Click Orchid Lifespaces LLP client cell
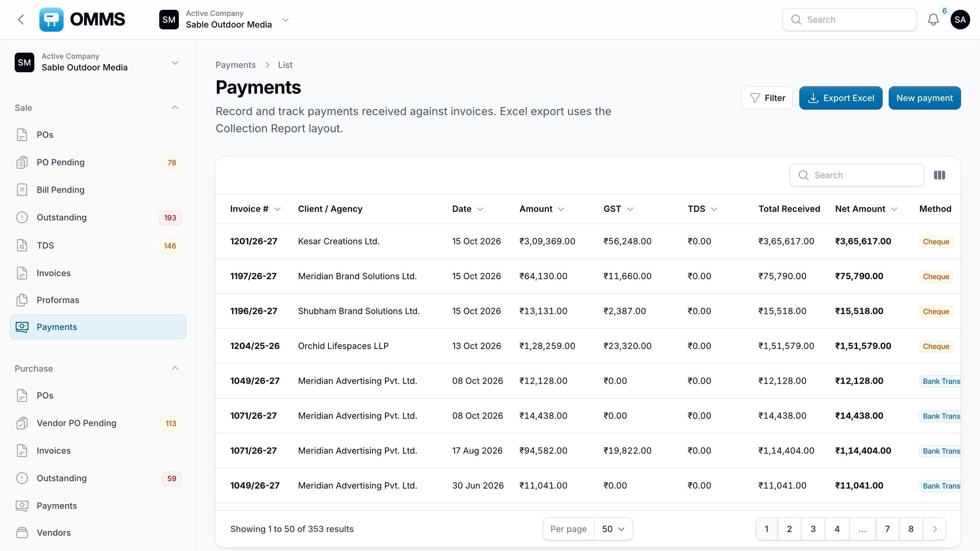Viewport: 980px width, 551px height. [x=343, y=346]
